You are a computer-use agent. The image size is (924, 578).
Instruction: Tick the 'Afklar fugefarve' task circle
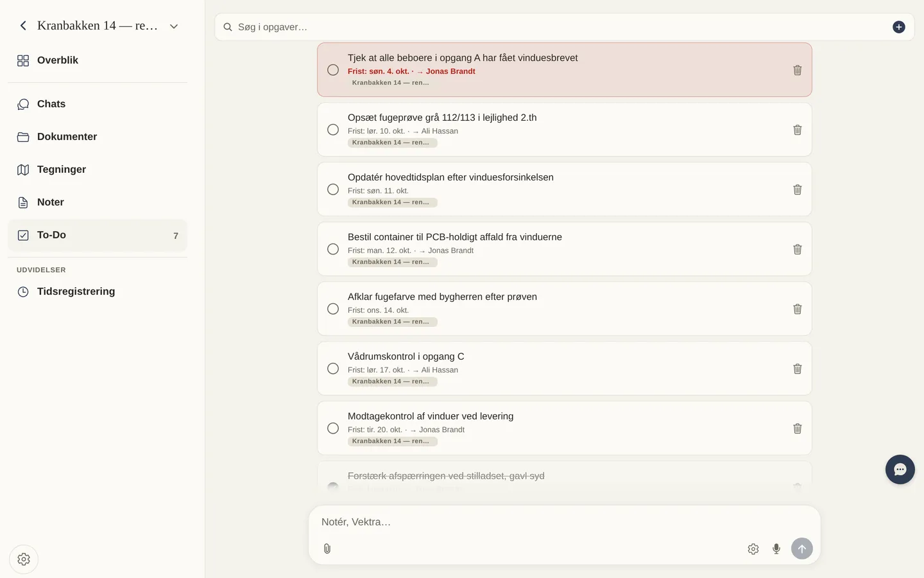(333, 309)
